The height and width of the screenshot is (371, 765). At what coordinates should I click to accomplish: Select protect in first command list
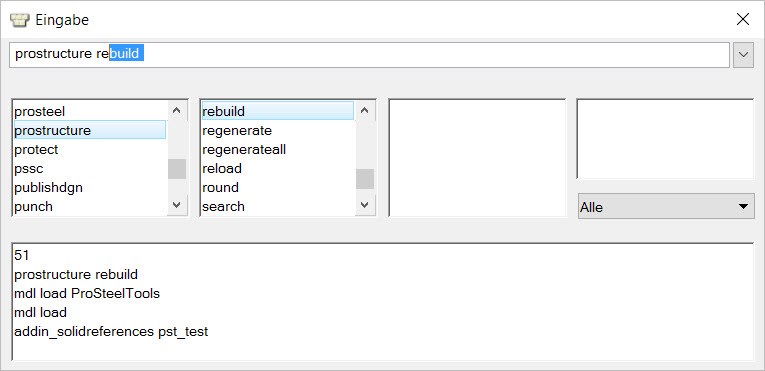(x=90, y=149)
